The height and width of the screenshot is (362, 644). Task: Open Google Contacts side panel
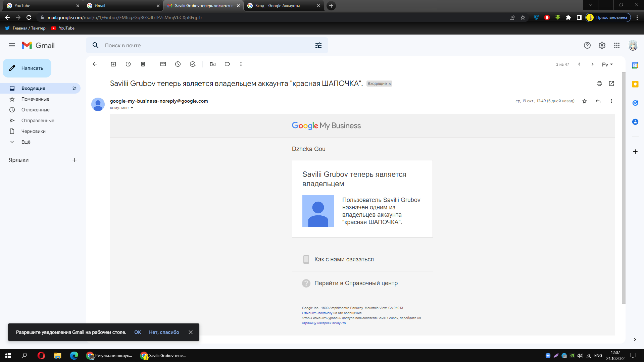click(x=635, y=122)
